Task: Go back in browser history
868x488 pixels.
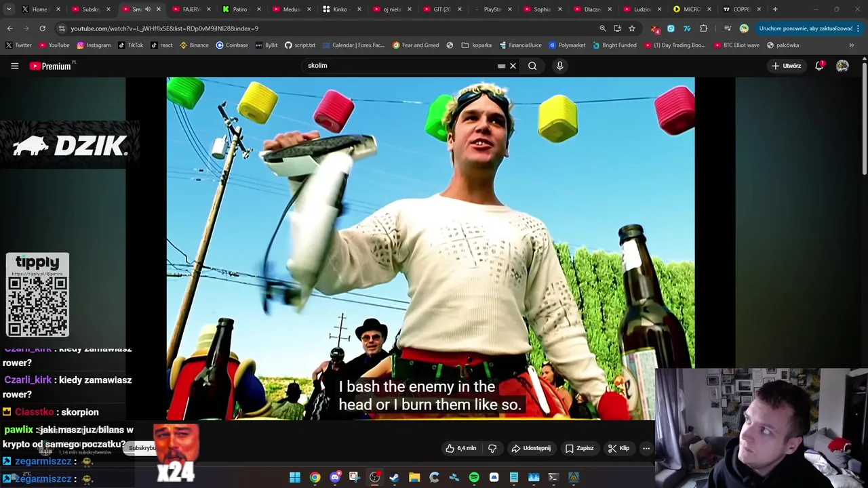Action: 9,28
